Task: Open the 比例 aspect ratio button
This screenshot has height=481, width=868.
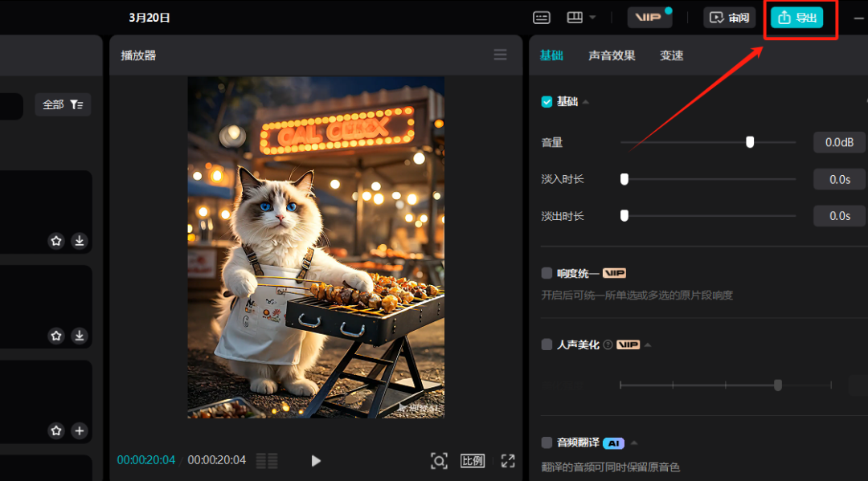Action: coord(473,461)
